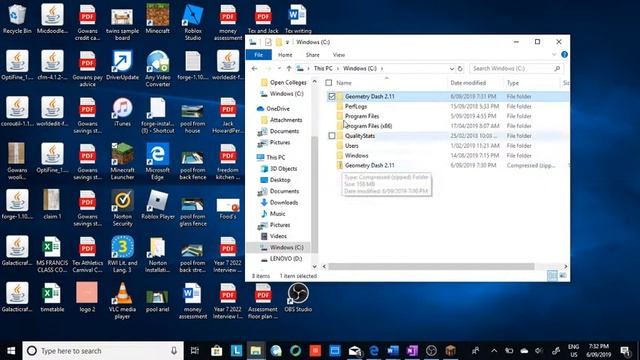This screenshot has width=640, height=360.
Task: Open the recent locations dropdown arrow
Action: pos(279,69)
